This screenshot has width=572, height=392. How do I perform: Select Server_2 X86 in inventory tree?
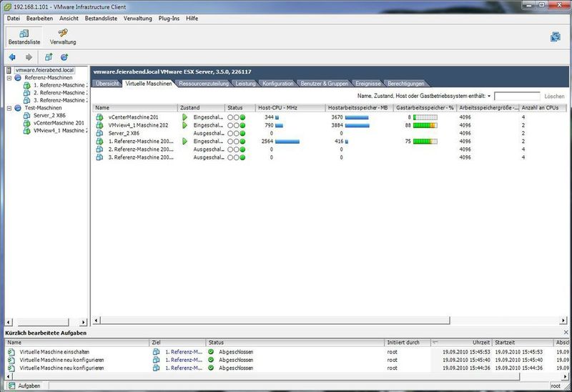coord(49,115)
